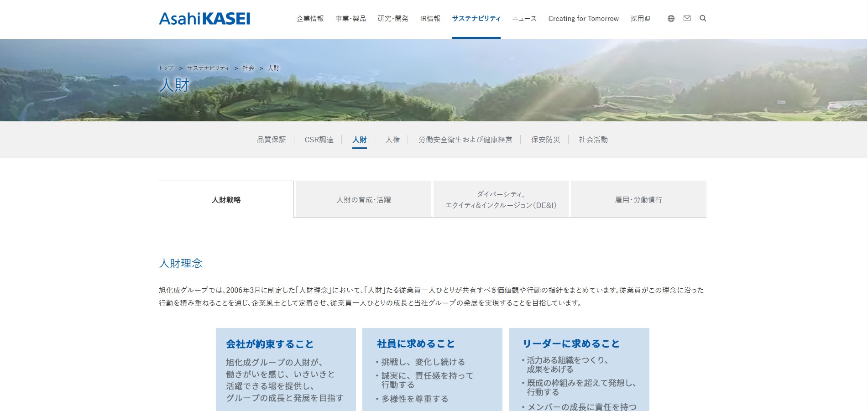Open 企業情報 in the top navigation
Screen dimensions: 868x411
[310, 19]
